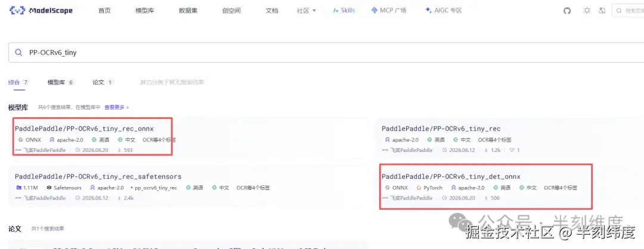Click the top-right site search box
This screenshot has width=644, height=249.
(x=628, y=11)
